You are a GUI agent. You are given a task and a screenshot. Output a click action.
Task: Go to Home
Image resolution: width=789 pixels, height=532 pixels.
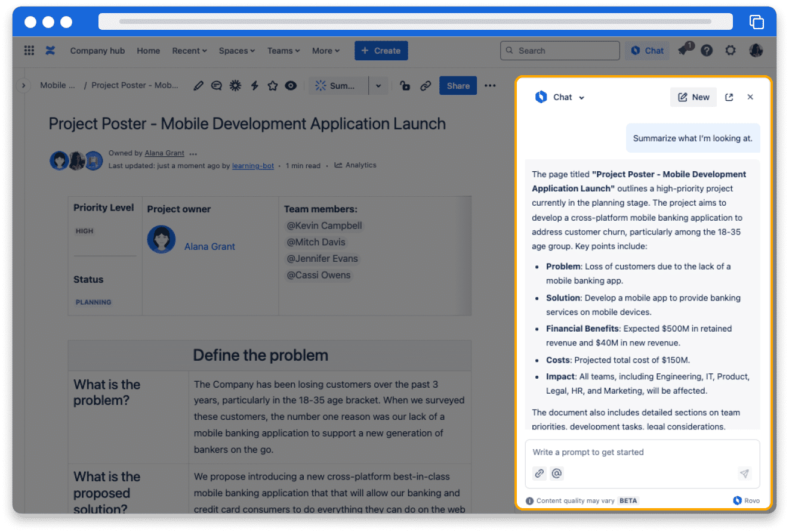click(x=149, y=51)
